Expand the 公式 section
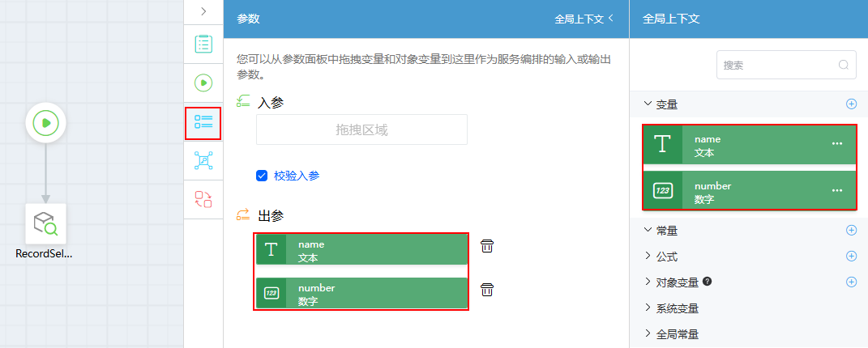868x348 pixels. [x=661, y=257]
